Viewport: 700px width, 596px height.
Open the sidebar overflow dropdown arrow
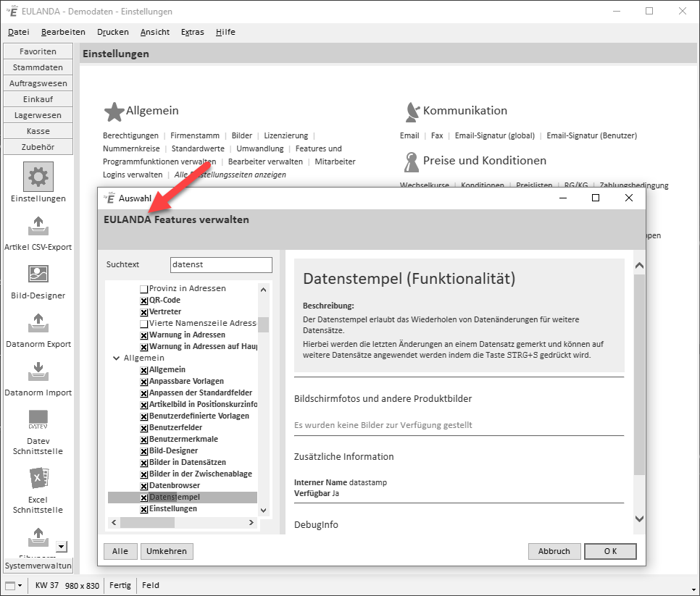coord(61,547)
